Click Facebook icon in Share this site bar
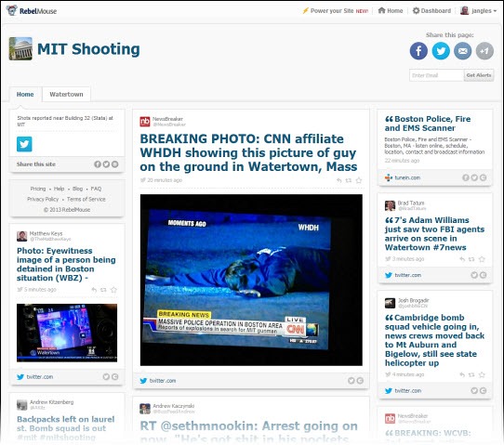 [x=98, y=164]
